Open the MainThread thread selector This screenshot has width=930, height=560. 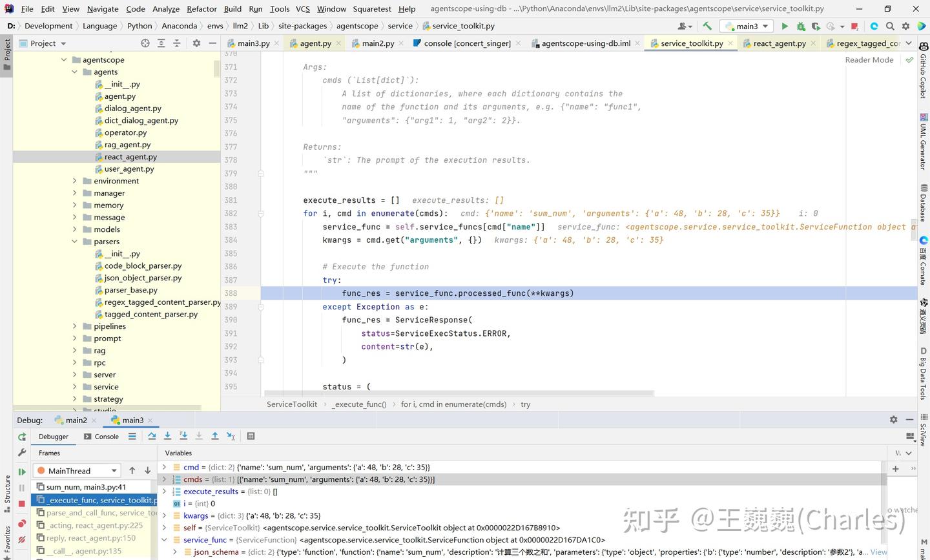(x=76, y=470)
